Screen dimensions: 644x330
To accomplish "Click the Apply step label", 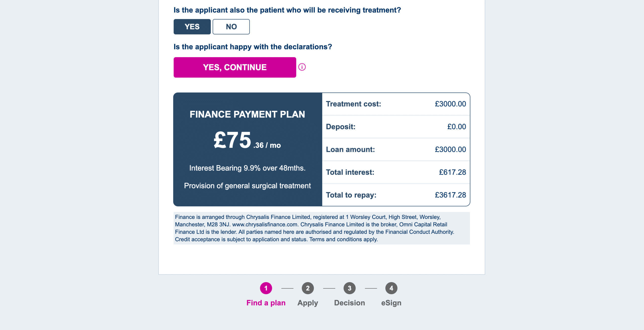I will coord(308,303).
